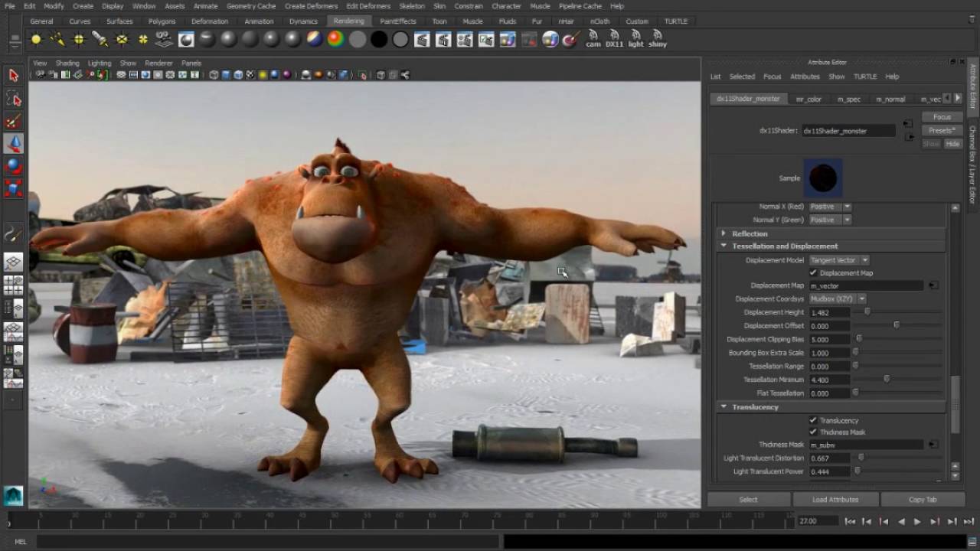980x551 pixels.
Task: Switch to the m_spec attribute tab
Action: pyautogui.click(x=849, y=99)
